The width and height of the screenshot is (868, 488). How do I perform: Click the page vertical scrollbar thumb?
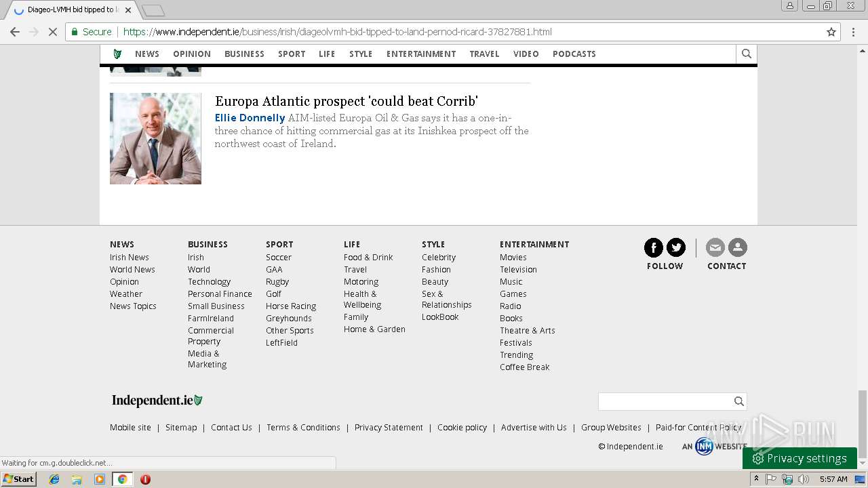862,424
